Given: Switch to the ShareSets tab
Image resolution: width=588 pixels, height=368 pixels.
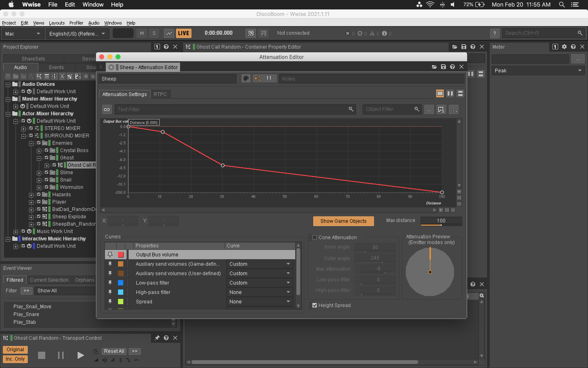Looking at the screenshot, I should pyautogui.click(x=33, y=59).
